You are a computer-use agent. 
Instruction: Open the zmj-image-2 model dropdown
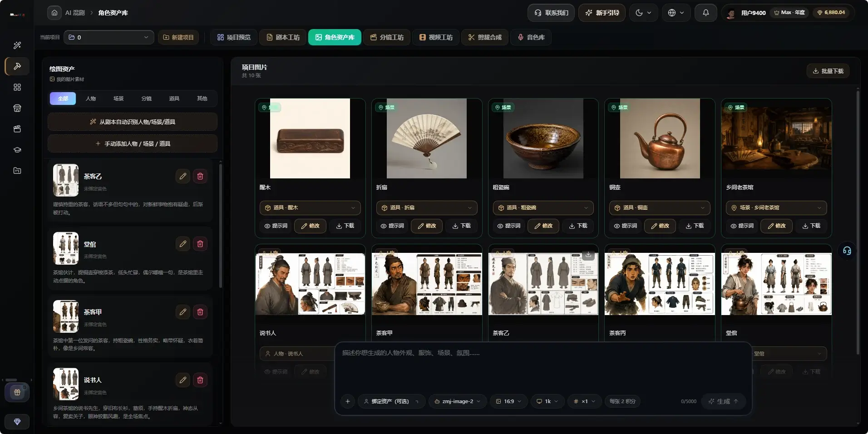tap(458, 401)
